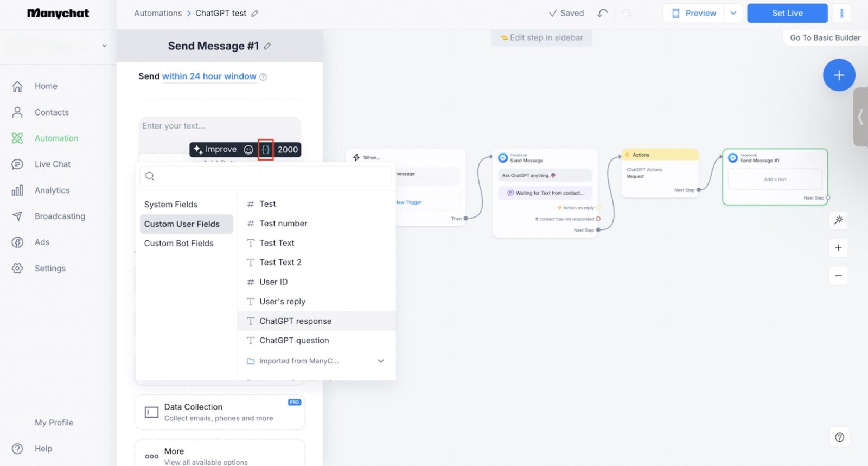Click the pencil icon next to ChatGPT test
The height and width of the screenshot is (466, 868).
pyautogui.click(x=255, y=14)
